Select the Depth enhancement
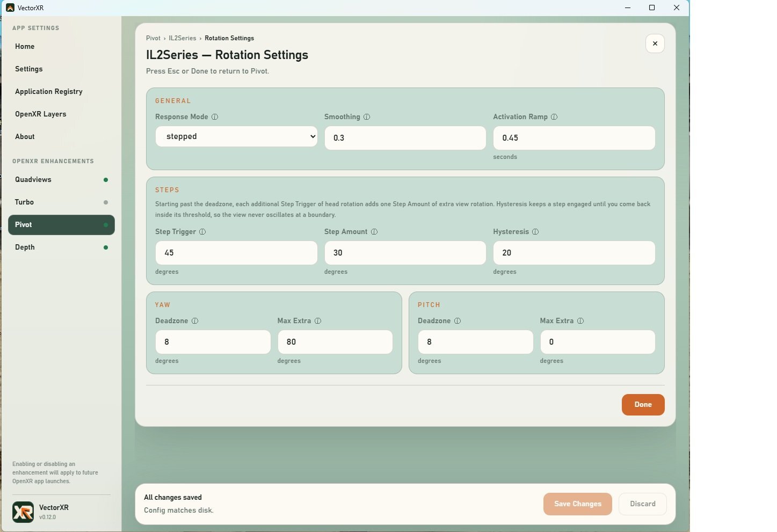 point(61,247)
